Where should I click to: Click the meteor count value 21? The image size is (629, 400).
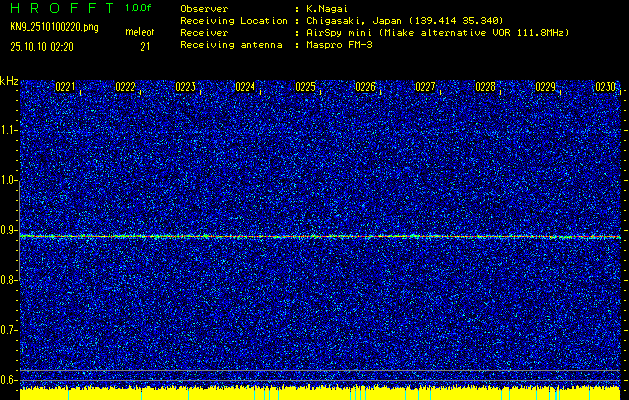145,46
